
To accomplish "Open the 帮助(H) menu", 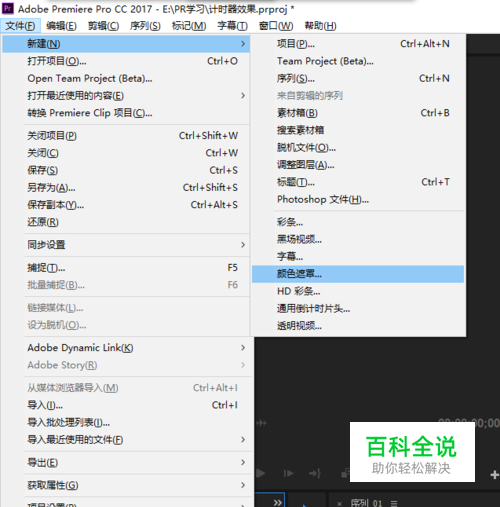I will point(320,26).
